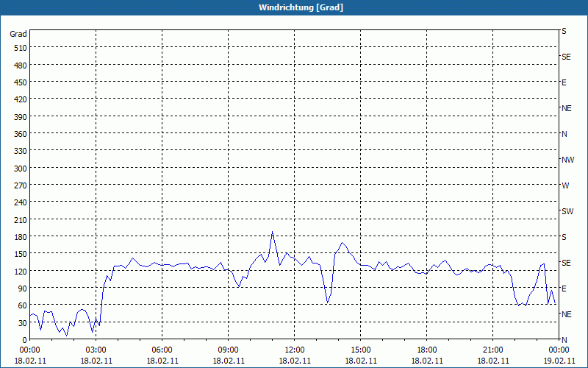Select the 30 degree axis label
Screen dimensions: 588x368
[23, 323]
